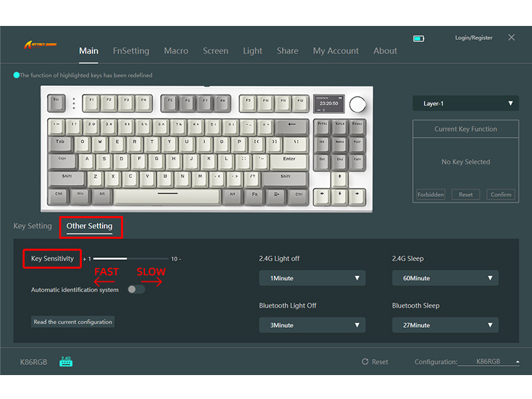Image resolution: width=532 pixels, height=399 pixels.
Task: Click the Forbidden button
Action: [430, 194]
